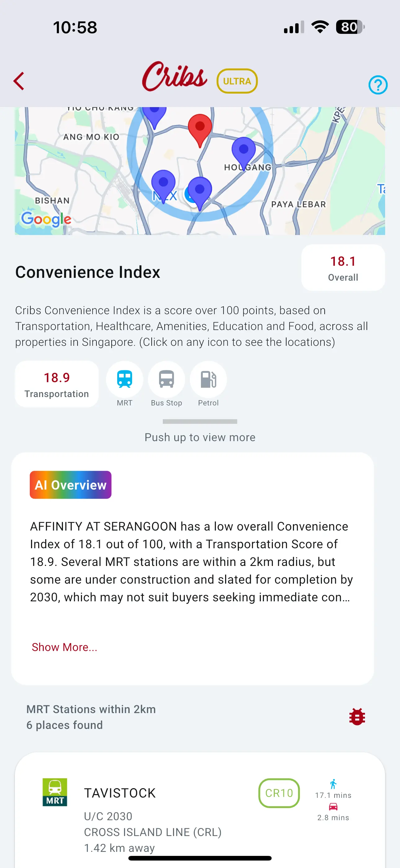
Task: Expand the AI Overview with Show More
Action: [x=64, y=647]
